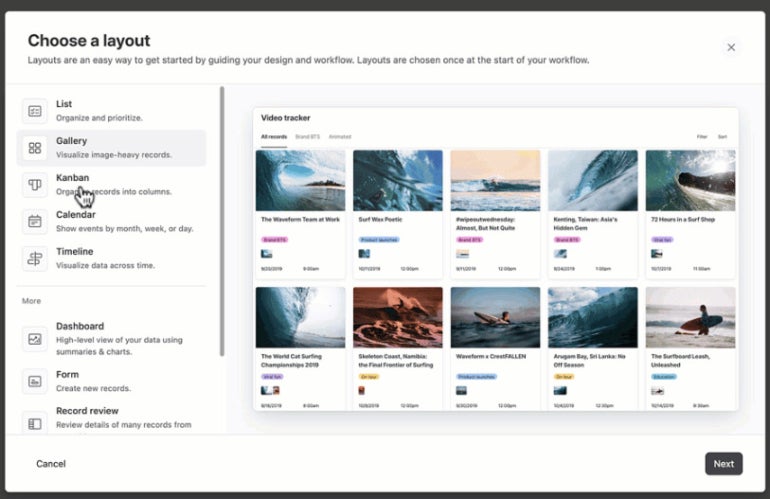Select the Skeleton Coast, Namibia image card
Viewport: 770px width, 499px height.
pyautogui.click(x=398, y=317)
